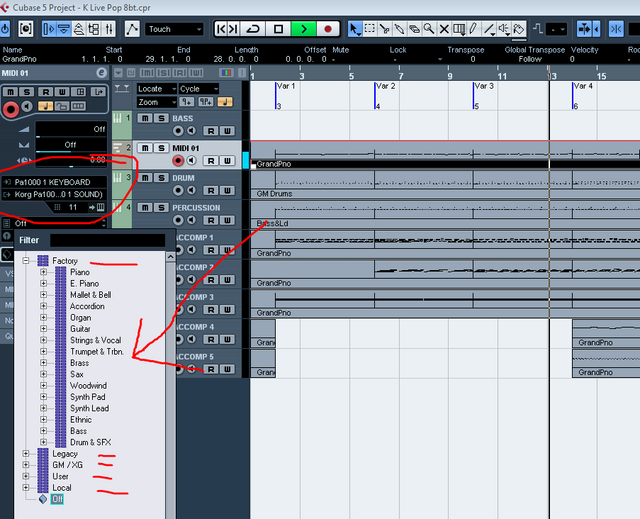Open the Pool window icon
Image resolution: width=640 pixels, height=519 pixels.
click(x=94, y=29)
